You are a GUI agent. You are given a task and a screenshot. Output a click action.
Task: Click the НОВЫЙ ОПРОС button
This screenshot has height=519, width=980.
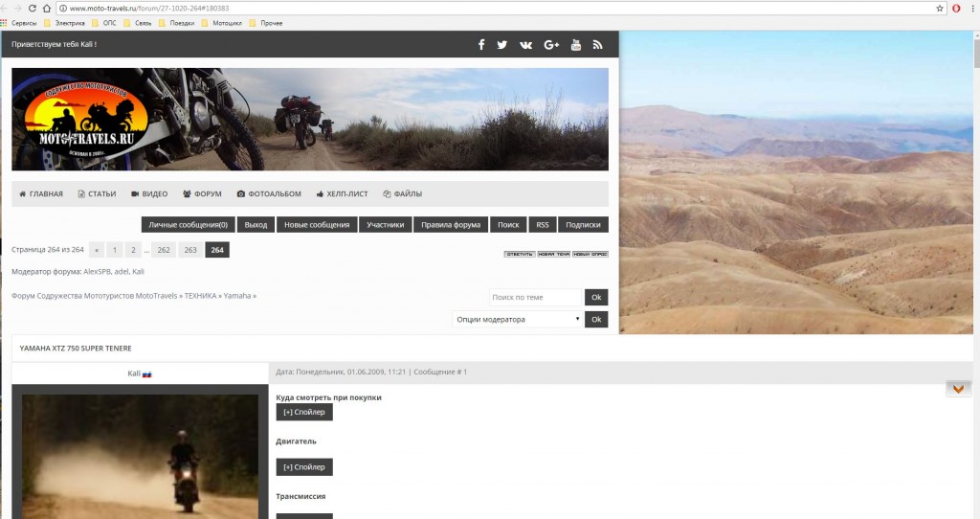click(590, 254)
